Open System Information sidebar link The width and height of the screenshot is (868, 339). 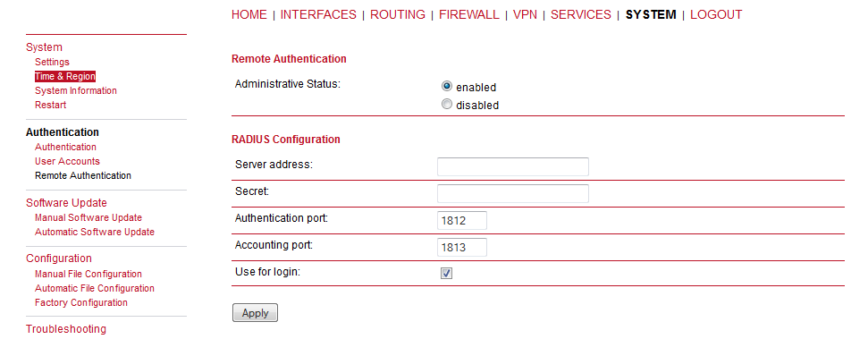(x=76, y=90)
